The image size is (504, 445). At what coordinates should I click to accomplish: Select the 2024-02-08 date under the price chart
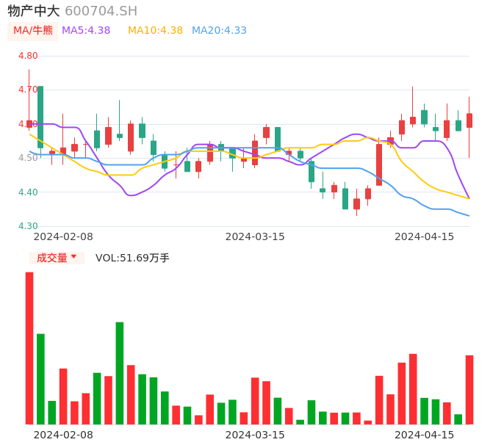click(x=63, y=236)
